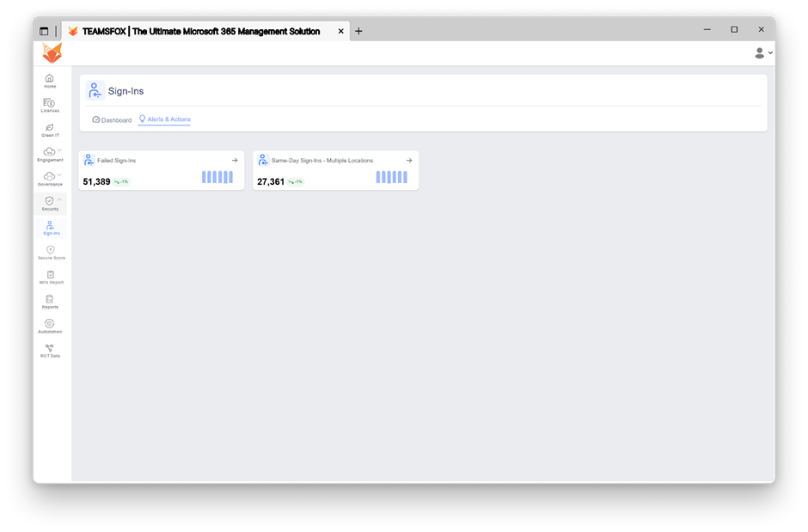Open a new browser tab

(x=358, y=32)
